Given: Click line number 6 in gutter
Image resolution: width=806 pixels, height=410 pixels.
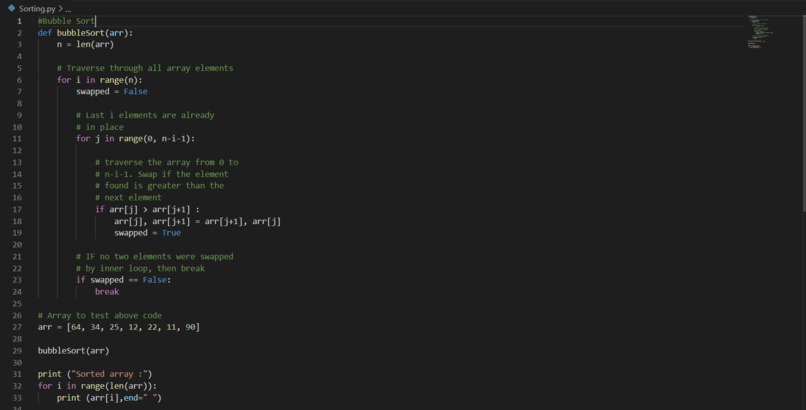Looking at the screenshot, I should (x=19, y=80).
